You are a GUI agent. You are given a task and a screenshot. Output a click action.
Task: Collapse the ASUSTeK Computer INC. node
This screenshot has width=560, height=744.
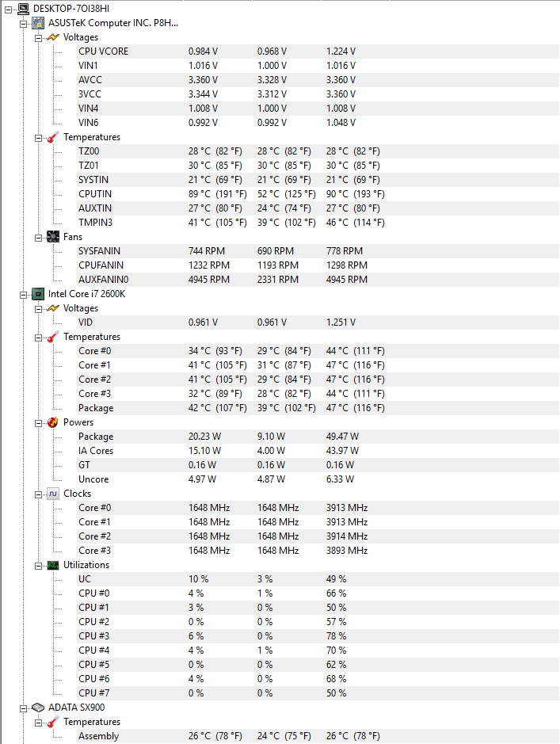pyautogui.click(x=23, y=24)
